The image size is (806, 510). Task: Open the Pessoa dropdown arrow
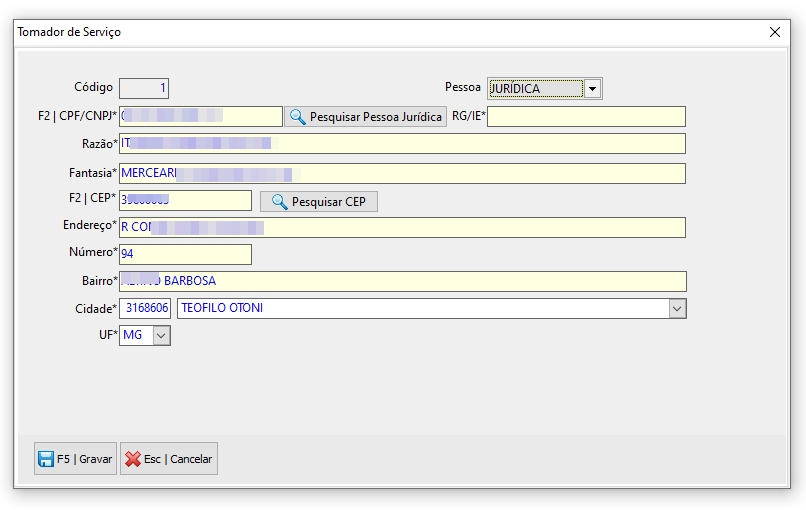[592, 89]
